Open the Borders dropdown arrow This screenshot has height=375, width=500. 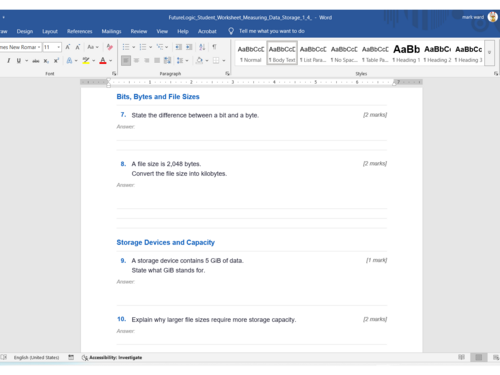[x=224, y=61]
